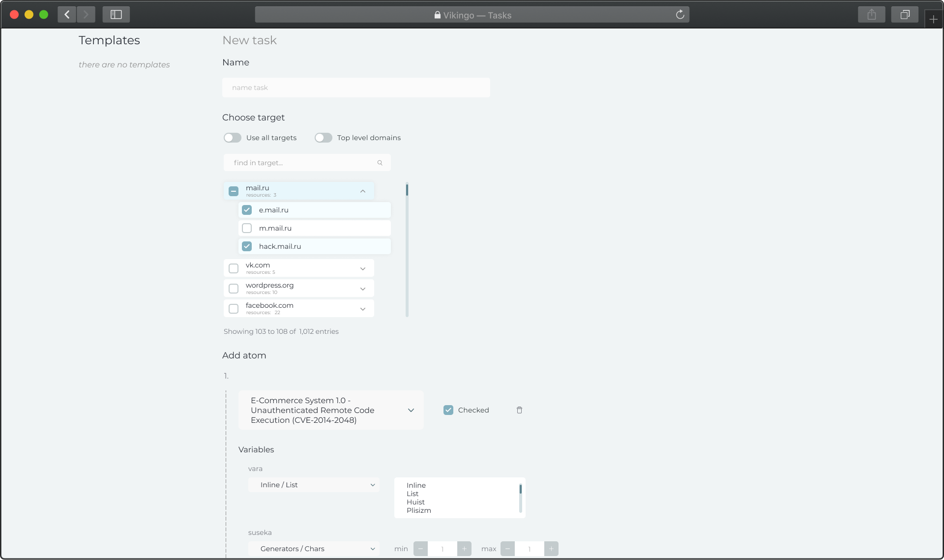
Task: Click the trash icon beside Checked
Action: click(519, 410)
